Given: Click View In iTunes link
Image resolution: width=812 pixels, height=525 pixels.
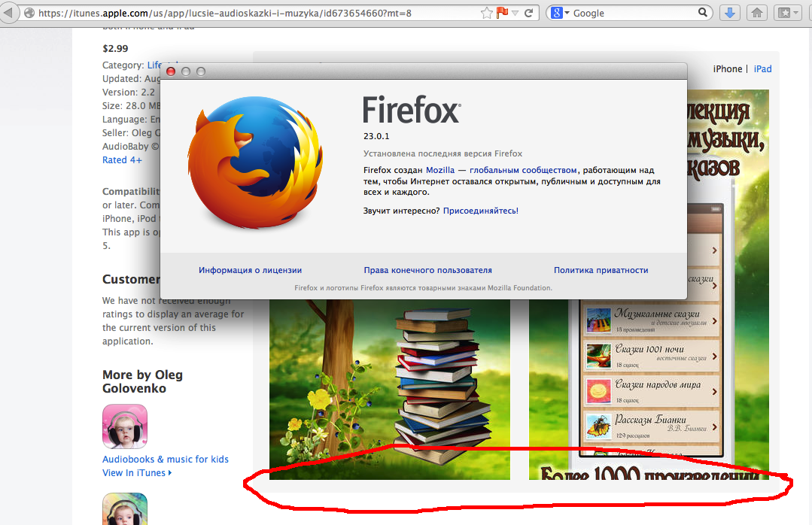Looking at the screenshot, I should [x=137, y=472].
